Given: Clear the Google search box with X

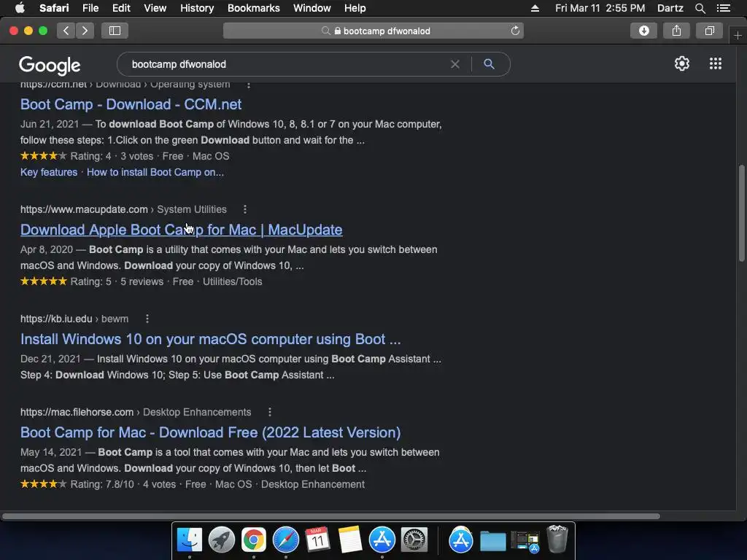Looking at the screenshot, I should coord(455,64).
